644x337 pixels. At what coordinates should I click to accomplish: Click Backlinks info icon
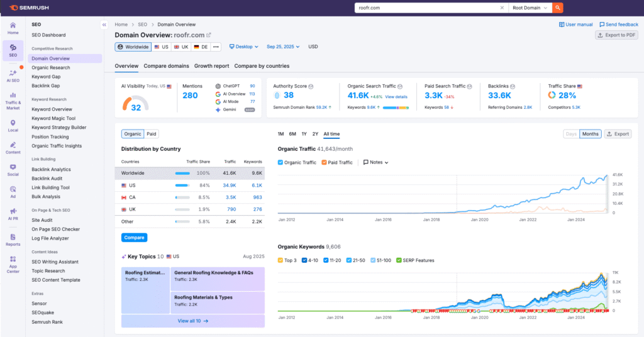pos(513,86)
